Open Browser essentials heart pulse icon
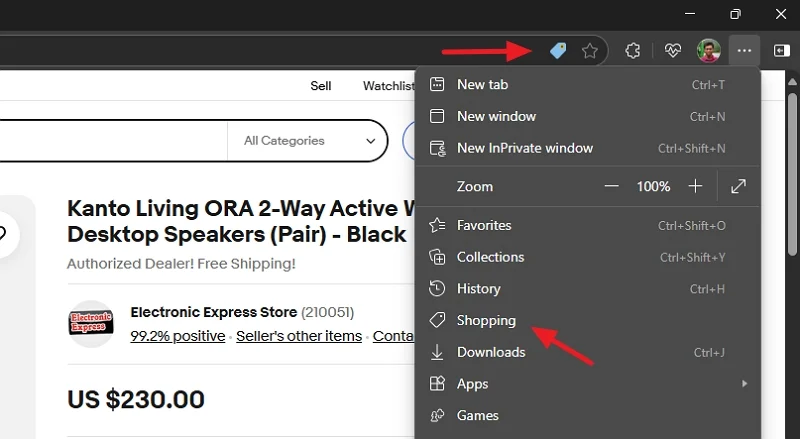The height and width of the screenshot is (439, 800). pyautogui.click(x=672, y=51)
